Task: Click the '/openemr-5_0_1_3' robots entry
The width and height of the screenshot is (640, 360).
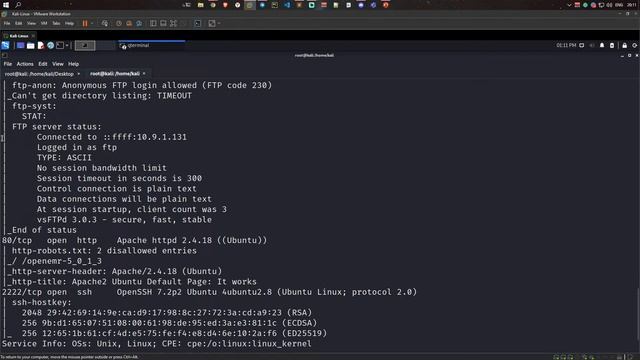Action: pyautogui.click(x=62, y=261)
